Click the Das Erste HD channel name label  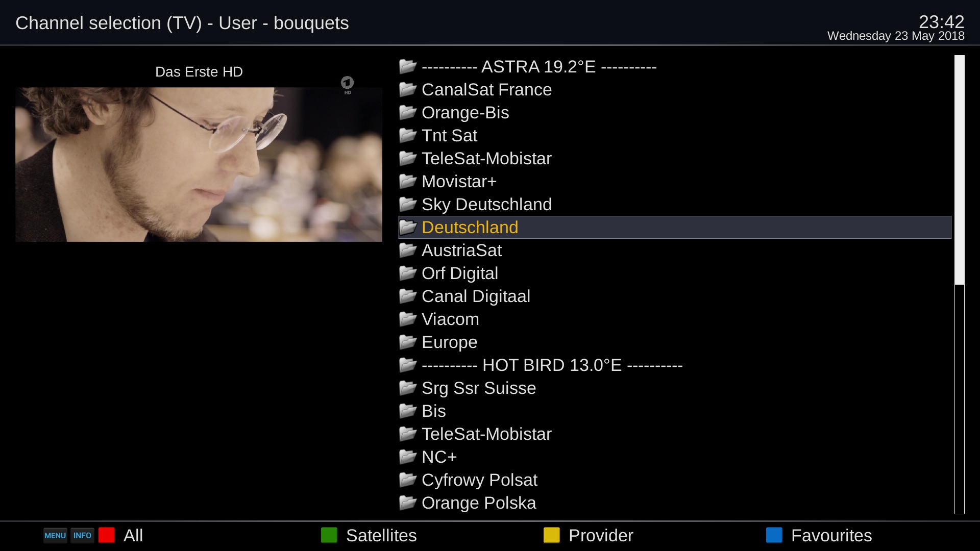point(199,72)
